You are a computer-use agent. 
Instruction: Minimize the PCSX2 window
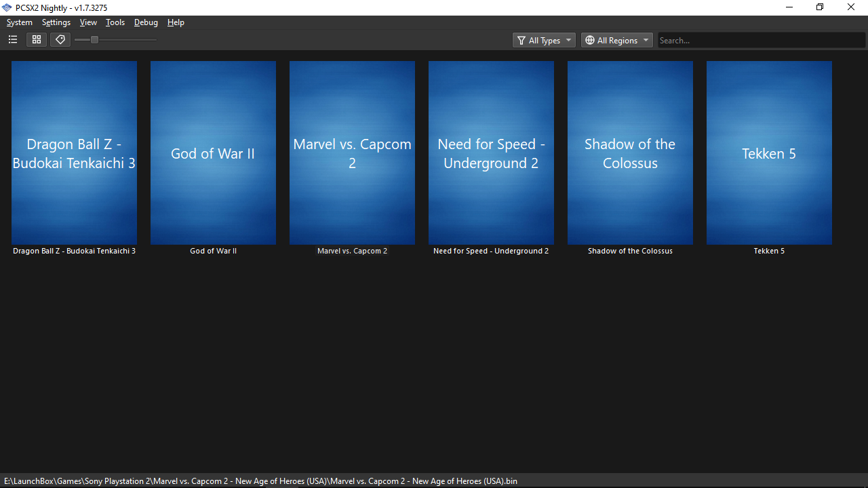789,7
